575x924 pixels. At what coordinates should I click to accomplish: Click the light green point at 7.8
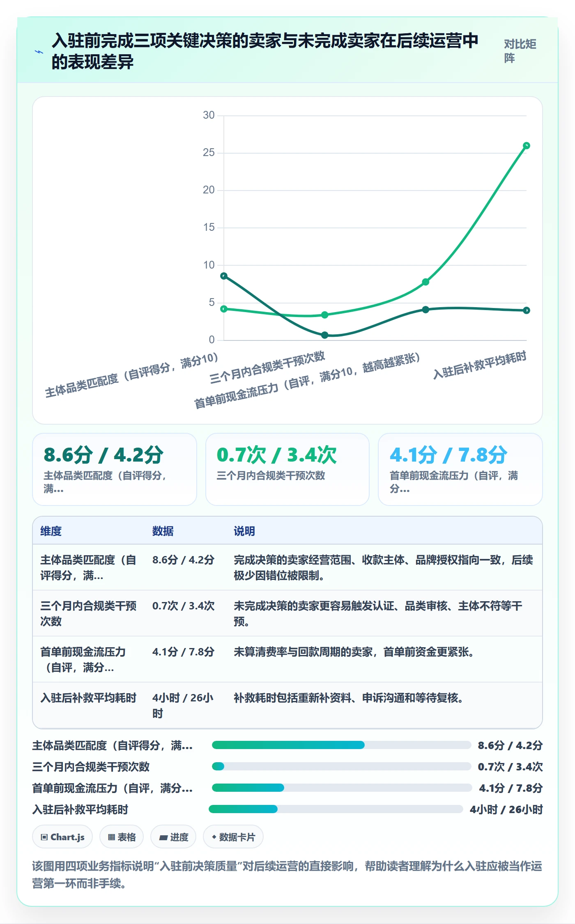426,282
